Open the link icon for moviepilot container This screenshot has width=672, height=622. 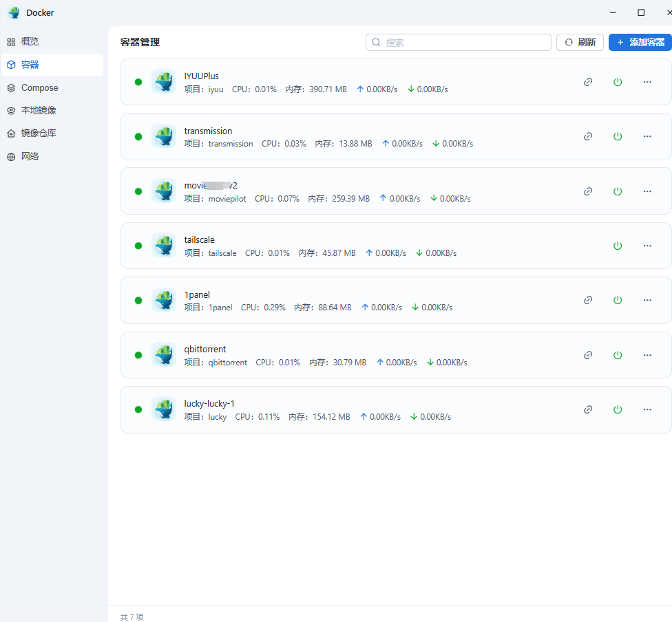[588, 191]
